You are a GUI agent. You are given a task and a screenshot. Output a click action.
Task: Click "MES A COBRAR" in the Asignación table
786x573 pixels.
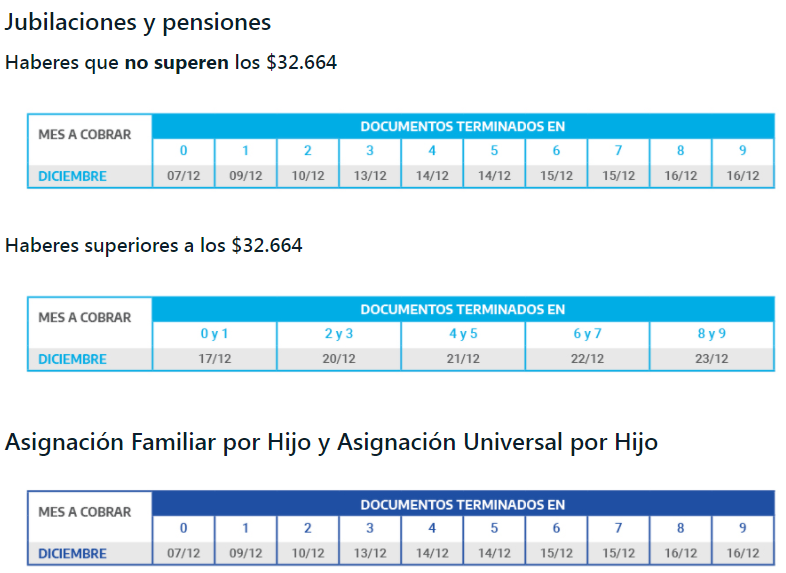(x=85, y=512)
